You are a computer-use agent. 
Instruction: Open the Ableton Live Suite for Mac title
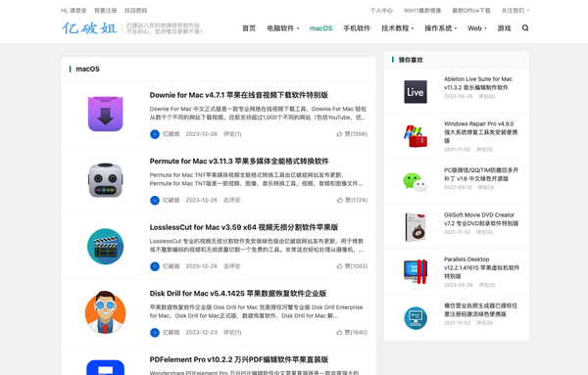coord(478,83)
